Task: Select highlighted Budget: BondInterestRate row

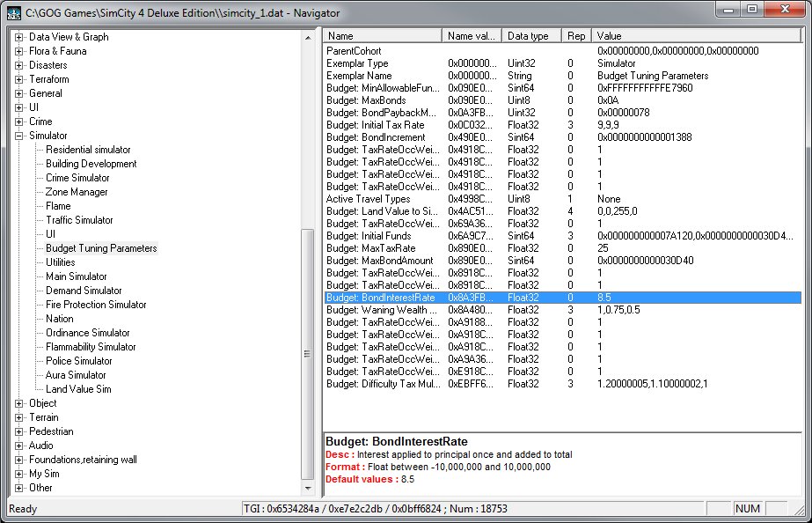Action: point(562,298)
